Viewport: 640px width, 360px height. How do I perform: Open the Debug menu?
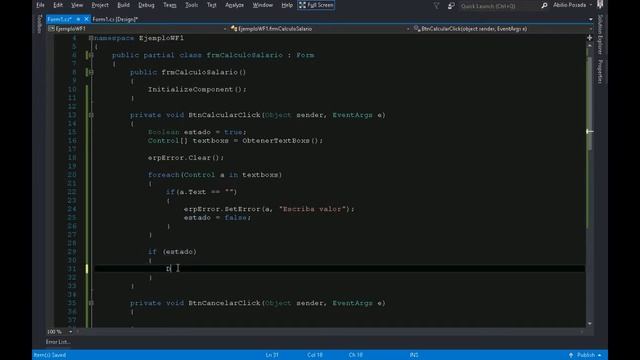pyautogui.click(x=146, y=5)
